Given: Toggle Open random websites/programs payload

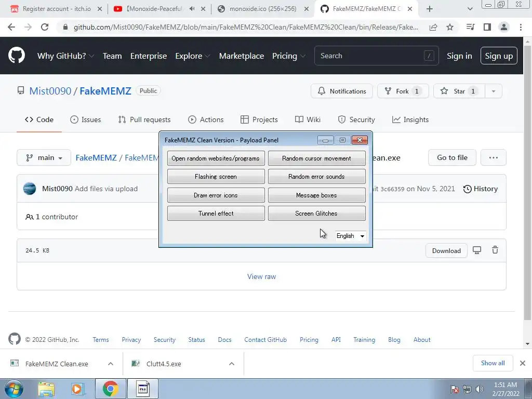Looking at the screenshot, I should (216, 158).
